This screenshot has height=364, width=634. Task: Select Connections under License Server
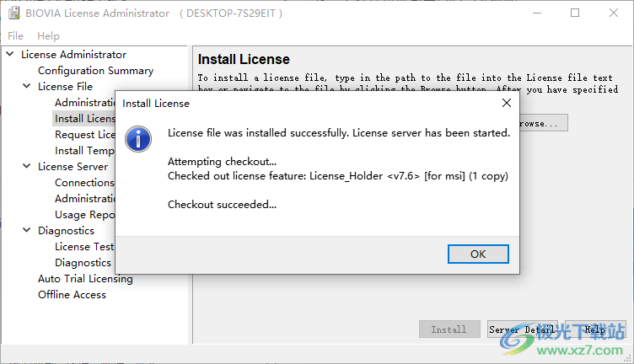(x=84, y=183)
